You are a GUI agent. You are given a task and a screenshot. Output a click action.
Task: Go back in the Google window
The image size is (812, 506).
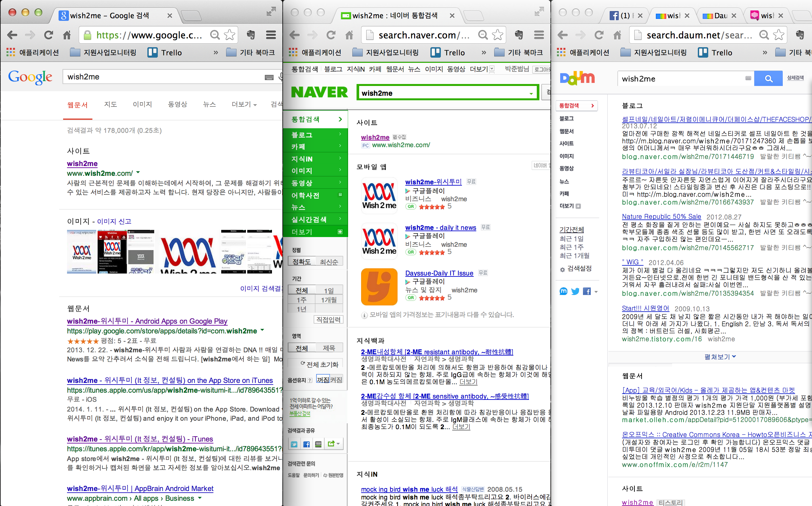[12, 35]
